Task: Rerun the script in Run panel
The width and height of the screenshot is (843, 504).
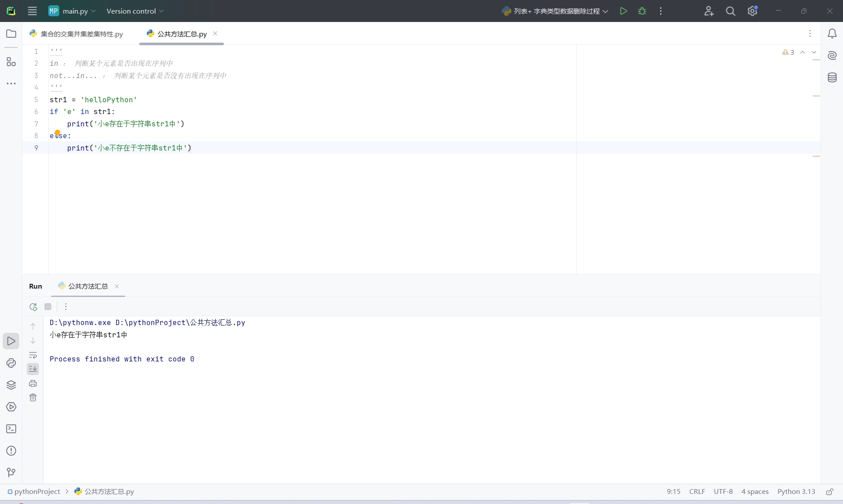Action: point(33,307)
